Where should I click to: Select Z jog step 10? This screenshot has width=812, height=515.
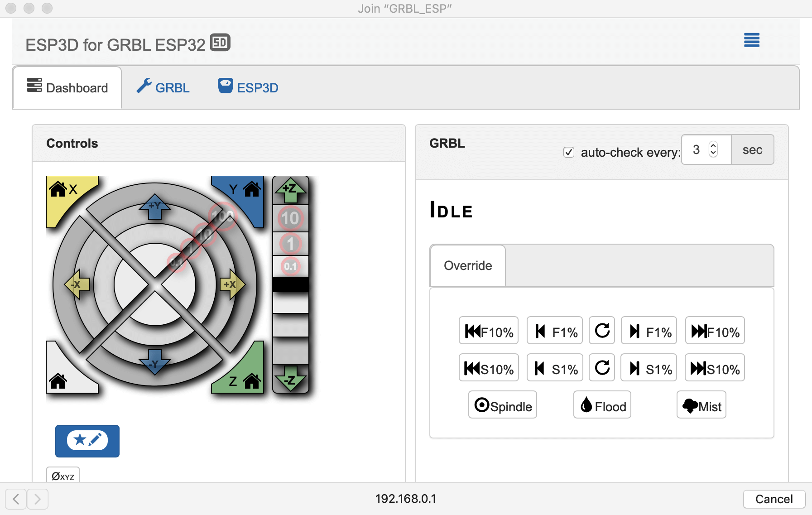[x=290, y=218]
